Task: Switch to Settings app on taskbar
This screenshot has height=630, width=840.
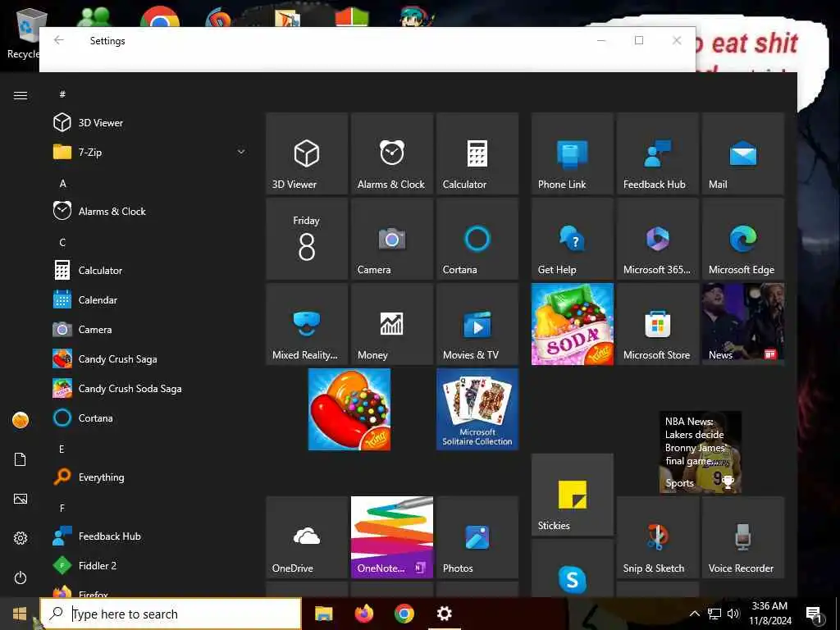Action: [x=444, y=614]
